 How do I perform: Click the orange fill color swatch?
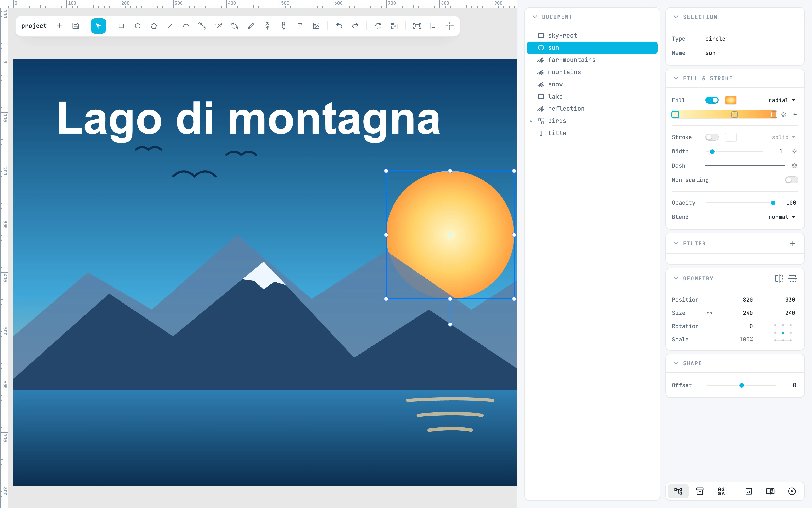coord(731,100)
